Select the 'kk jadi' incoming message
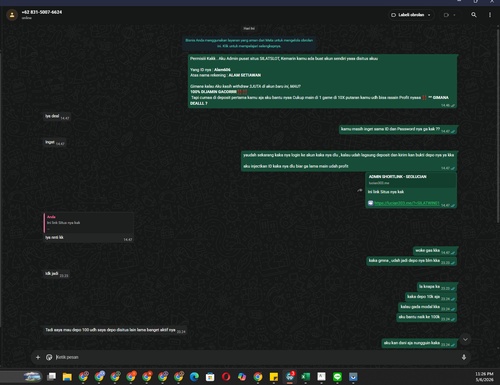The image size is (500, 385). [x=56, y=274]
